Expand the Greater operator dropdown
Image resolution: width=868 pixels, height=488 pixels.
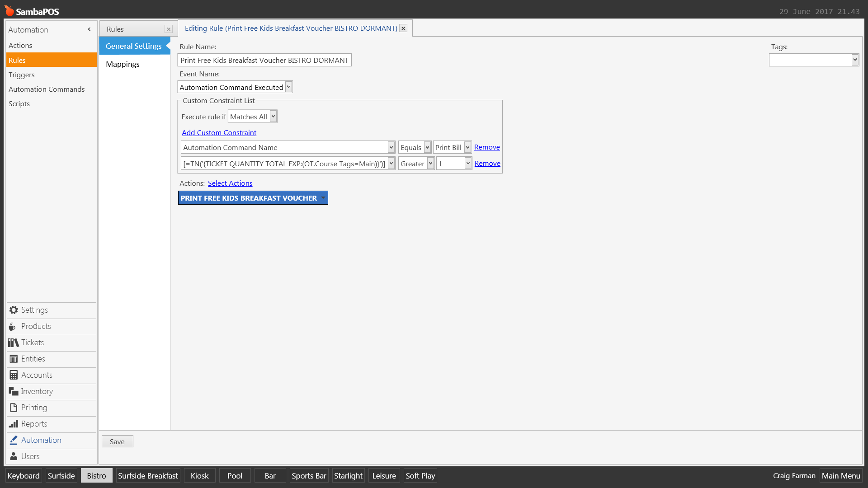[x=430, y=164]
